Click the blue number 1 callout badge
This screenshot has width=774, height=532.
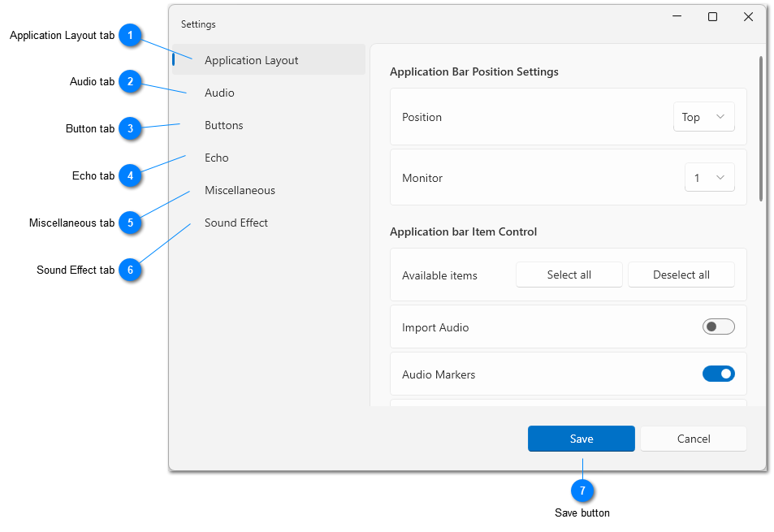[130, 35]
